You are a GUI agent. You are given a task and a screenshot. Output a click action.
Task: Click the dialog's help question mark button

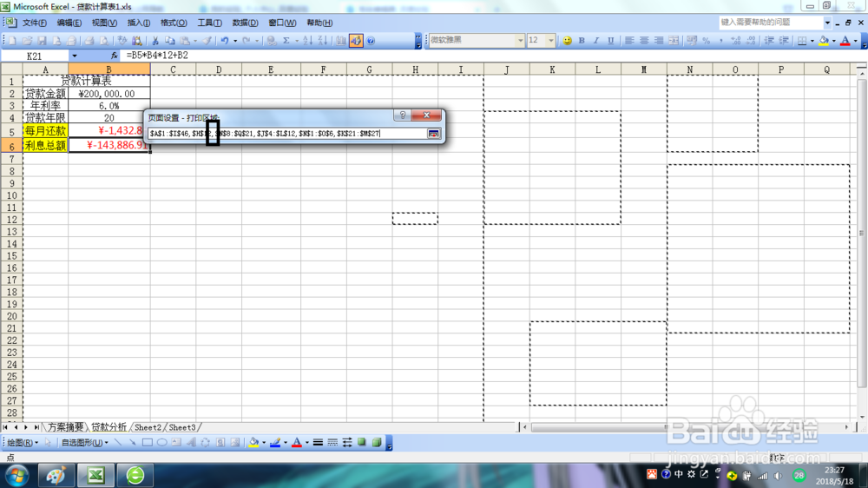tap(403, 115)
